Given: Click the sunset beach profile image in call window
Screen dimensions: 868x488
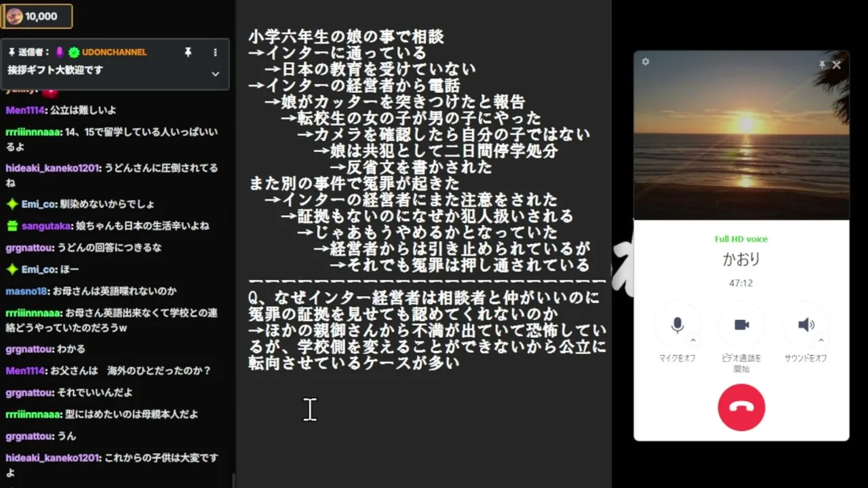Looking at the screenshot, I should click(741, 136).
